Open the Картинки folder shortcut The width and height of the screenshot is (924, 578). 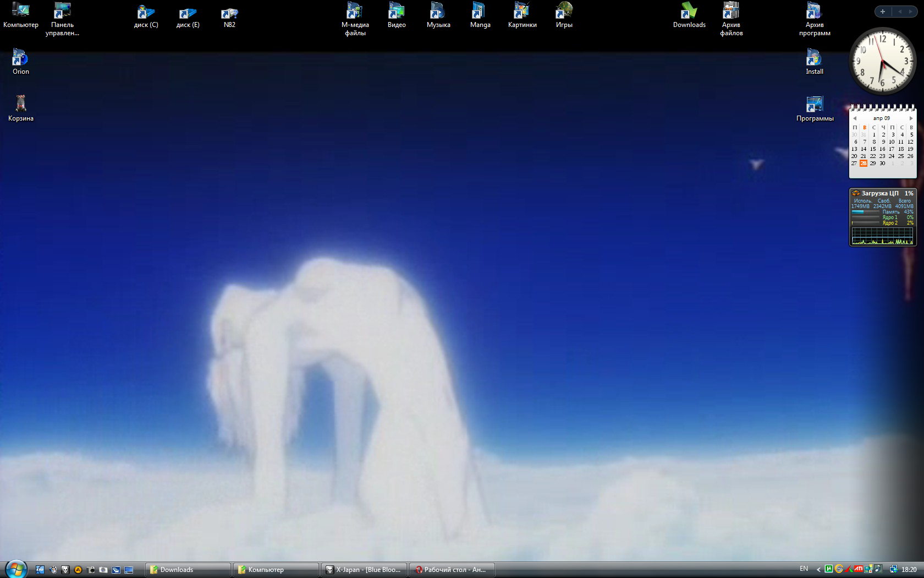point(522,15)
